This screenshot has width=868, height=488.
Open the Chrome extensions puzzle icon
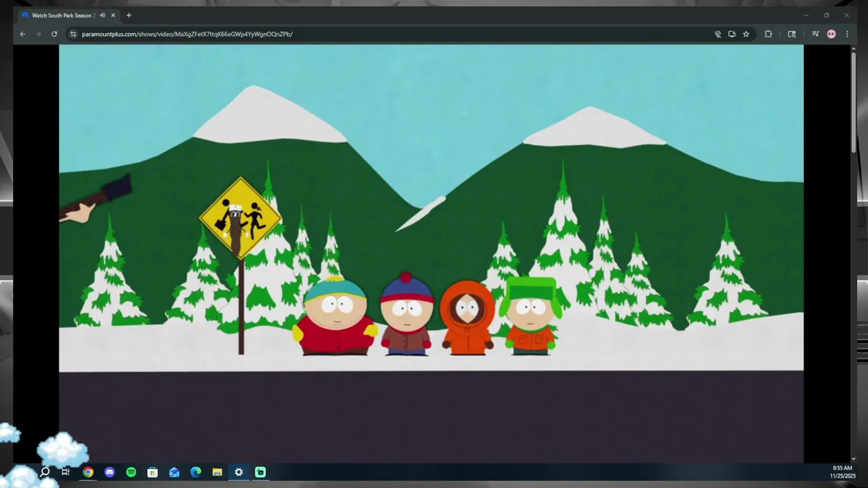click(x=768, y=34)
